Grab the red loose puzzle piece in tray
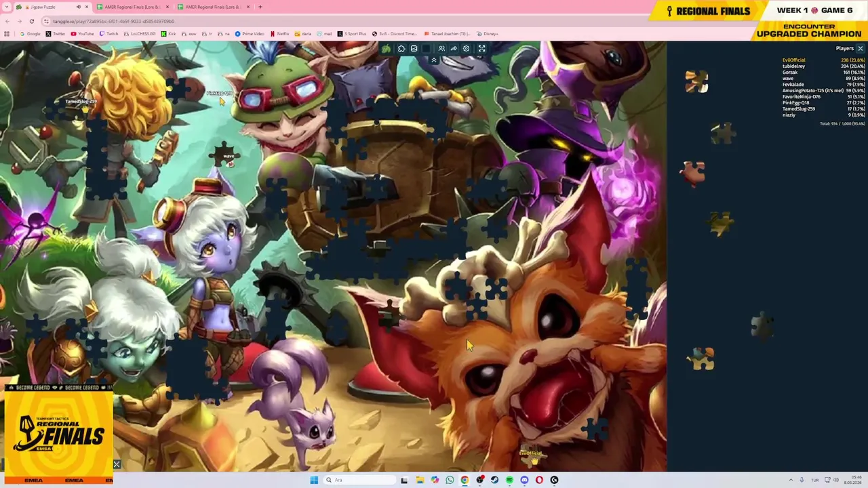This screenshot has width=868, height=488. 692,174
